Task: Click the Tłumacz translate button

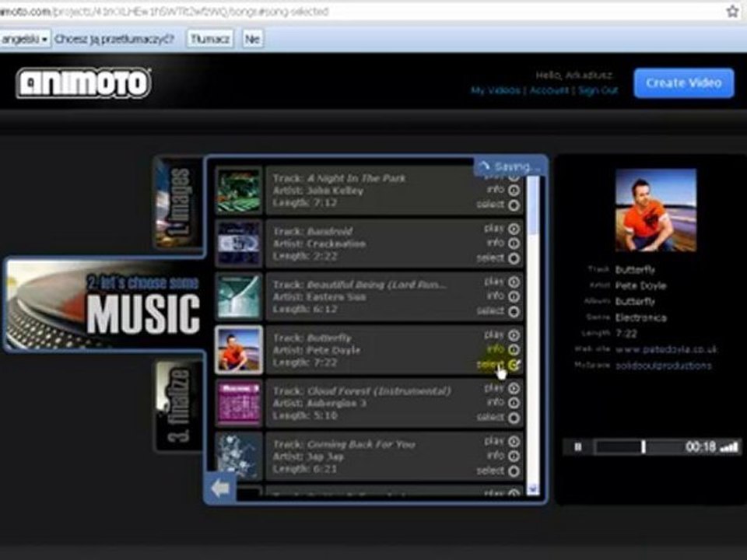Action: pyautogui.click(x=210, y=39)
